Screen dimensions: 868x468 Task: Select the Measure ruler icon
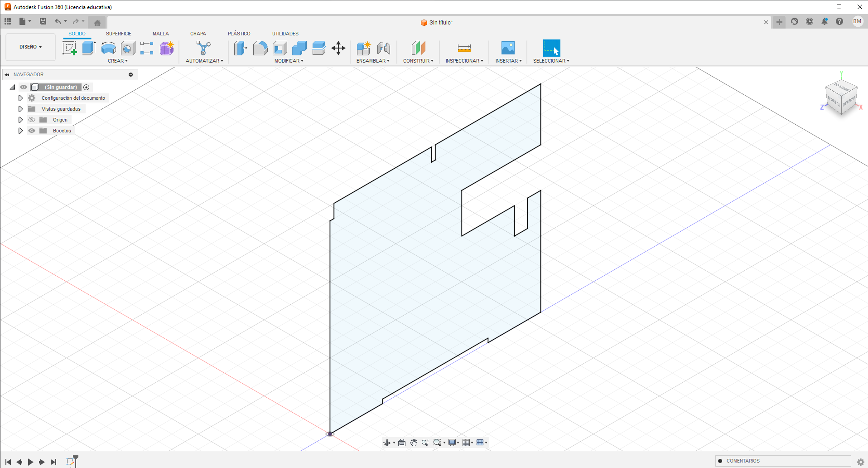coord(464,48)
